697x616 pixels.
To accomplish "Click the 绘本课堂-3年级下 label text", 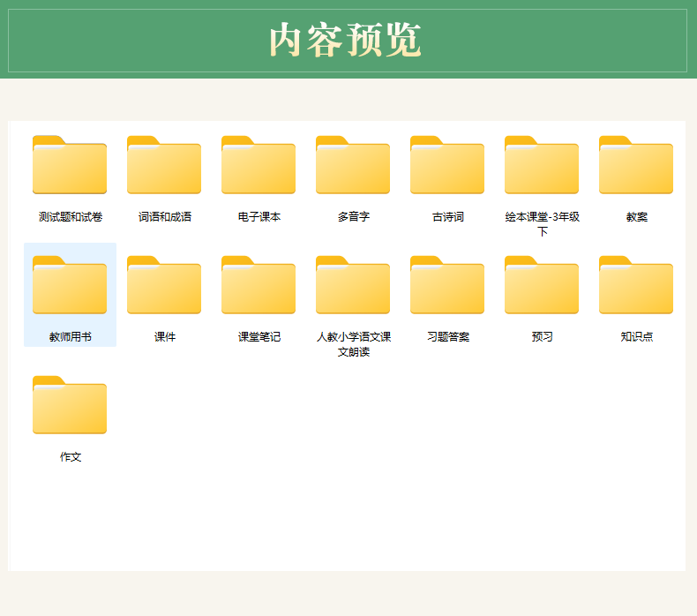I will (x=543, y=223).
